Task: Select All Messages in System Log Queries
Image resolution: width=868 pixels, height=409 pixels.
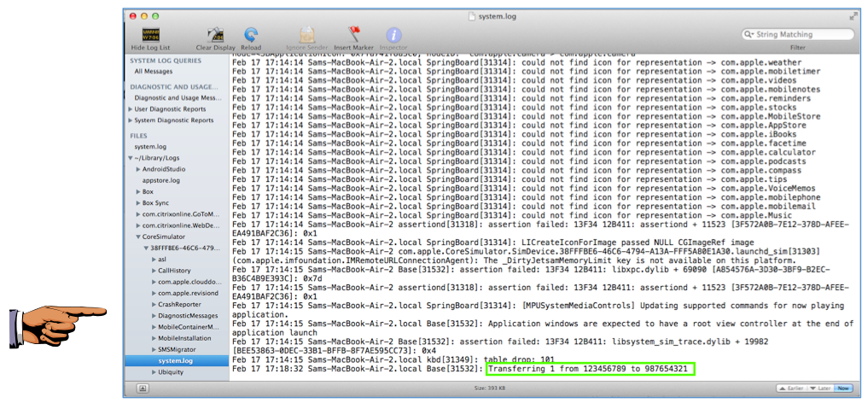Action: point(154,72)
